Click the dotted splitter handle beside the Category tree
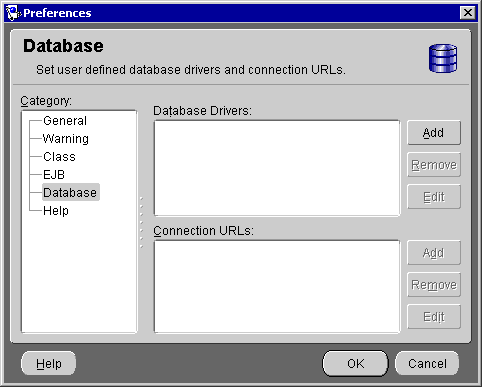The image size is (482, 387). tap(141, 222)
